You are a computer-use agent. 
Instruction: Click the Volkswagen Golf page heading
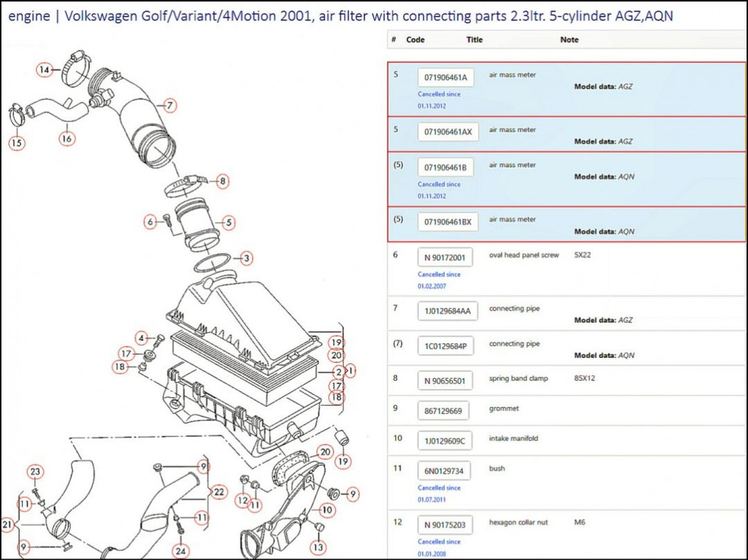(x=341, y=16)
